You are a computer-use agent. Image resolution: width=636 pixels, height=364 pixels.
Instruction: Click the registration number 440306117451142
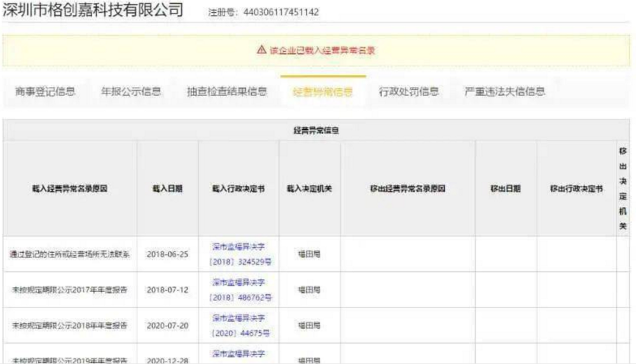281,12
